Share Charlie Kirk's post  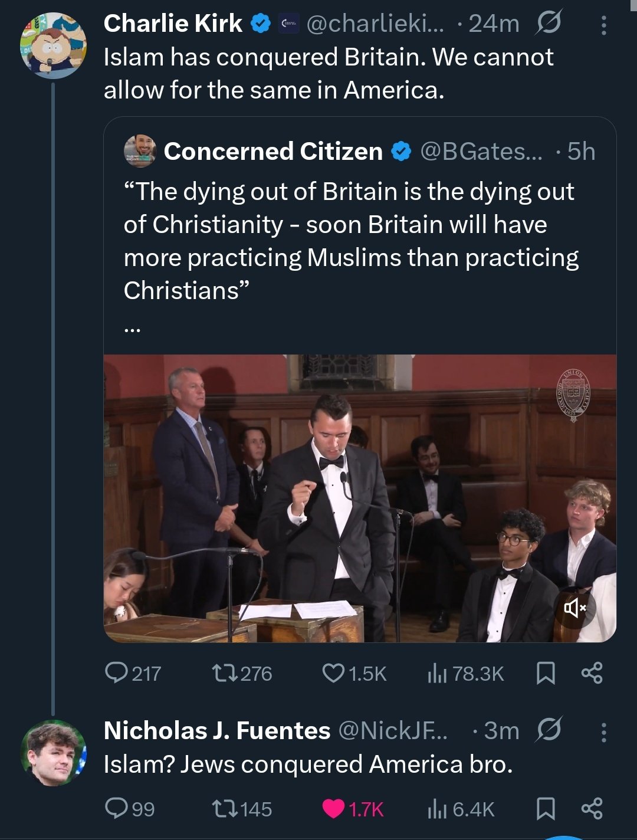pyautogui.click(x=592, y=673)
